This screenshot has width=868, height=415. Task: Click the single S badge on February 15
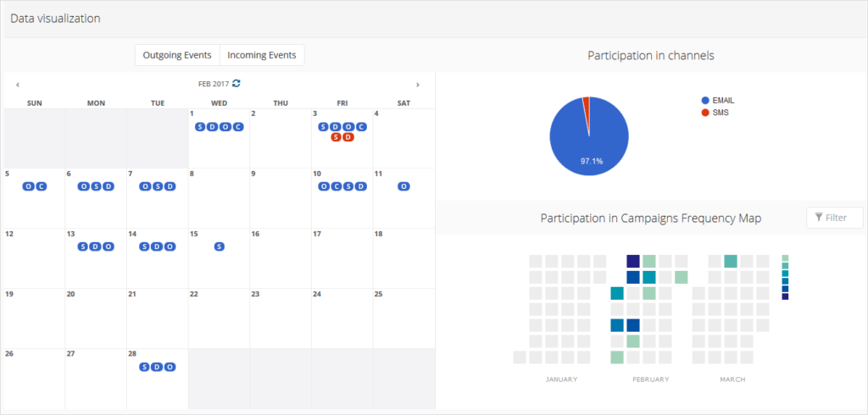(220, 246)
